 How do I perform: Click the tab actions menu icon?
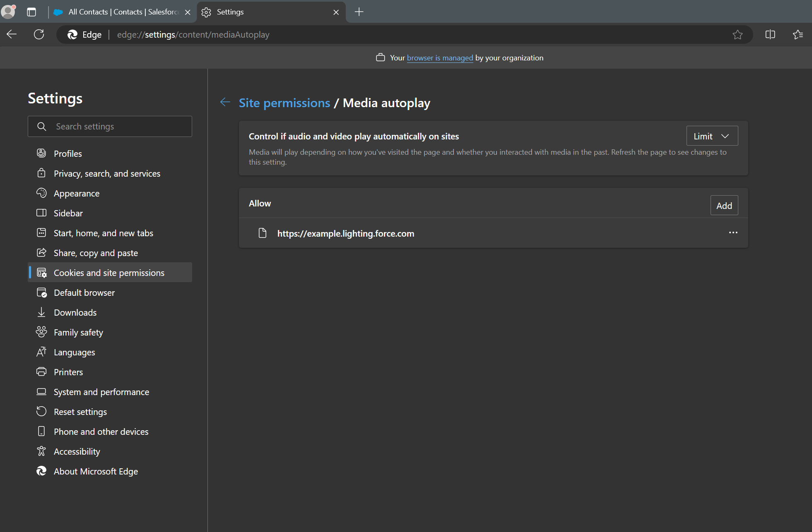[31, 12]
